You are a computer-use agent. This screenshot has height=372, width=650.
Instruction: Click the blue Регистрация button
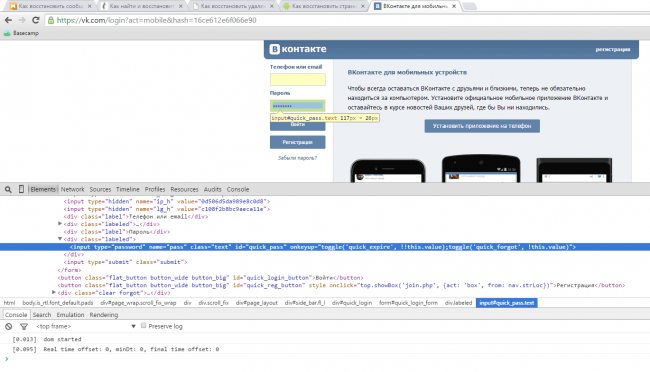coord(298,142)
